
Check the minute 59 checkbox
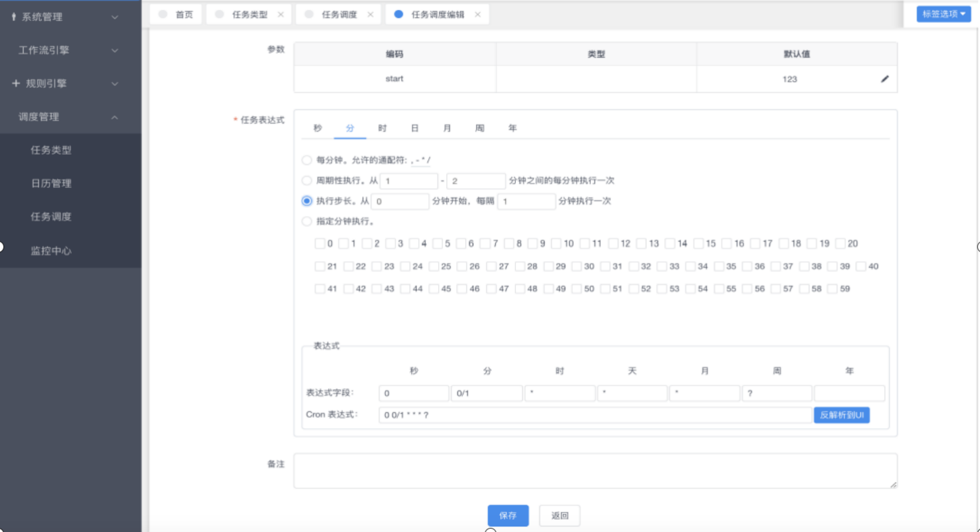[x=833, y=289]
